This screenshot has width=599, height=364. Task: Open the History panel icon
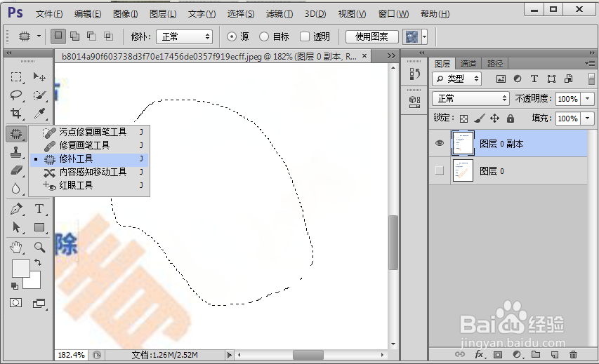click(x=414, y=74)
